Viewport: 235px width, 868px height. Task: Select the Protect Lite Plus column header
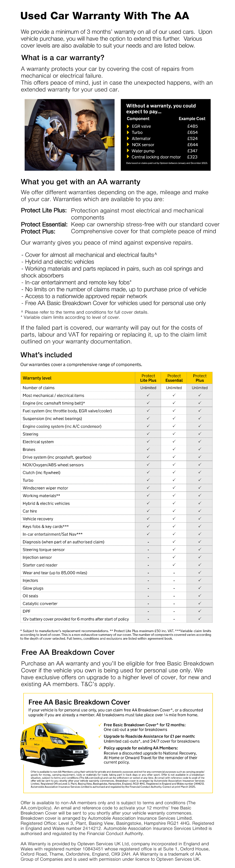(148, 378)
